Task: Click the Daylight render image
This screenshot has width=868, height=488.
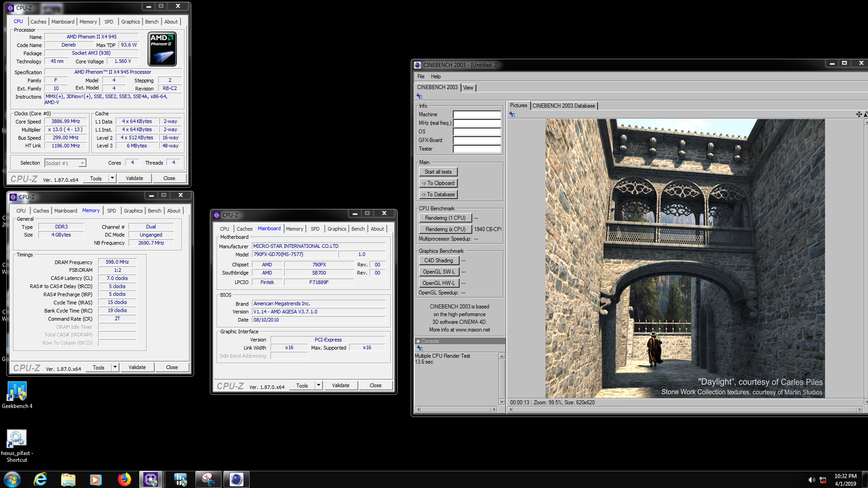Action: click(x=685, y=258)
